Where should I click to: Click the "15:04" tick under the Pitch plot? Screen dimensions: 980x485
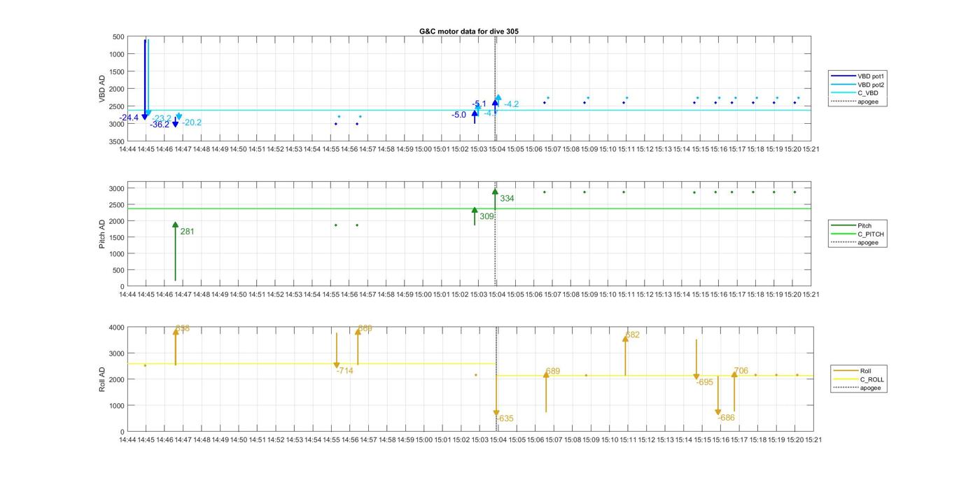click(497, 294)
